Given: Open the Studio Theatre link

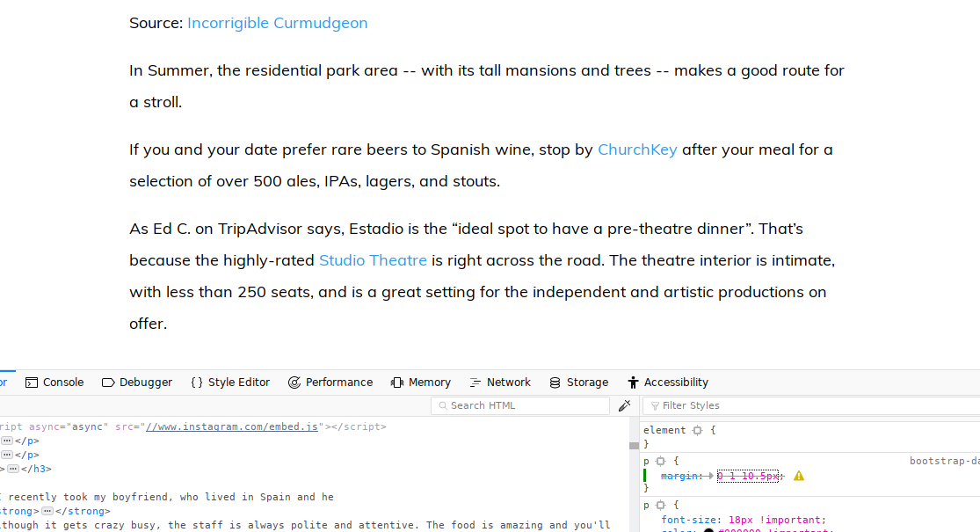Looking at the screenshot, I should coord(374,260).
